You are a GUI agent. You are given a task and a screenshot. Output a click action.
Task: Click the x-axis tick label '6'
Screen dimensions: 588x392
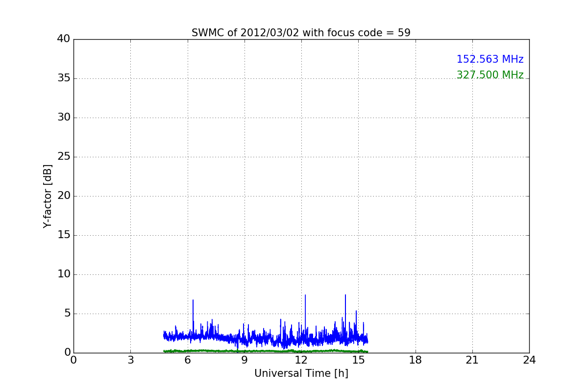187,360
